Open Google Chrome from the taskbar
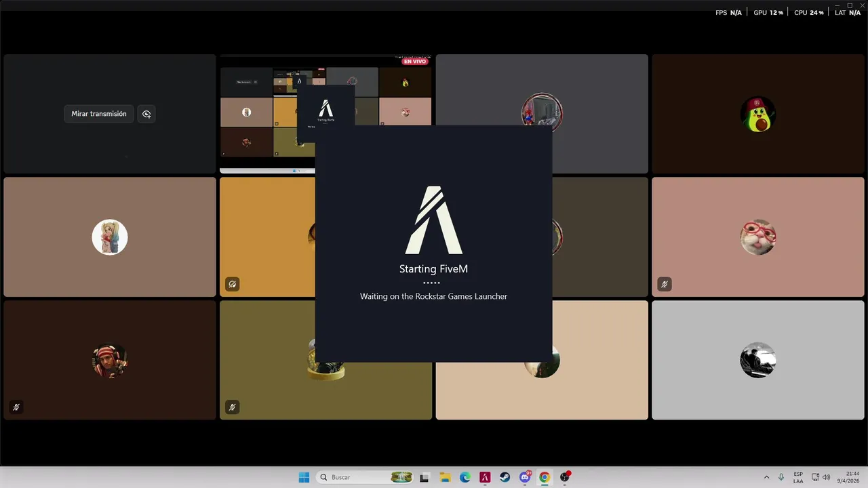The width and height of the screenshot is (868, 488). click(545, 477)
